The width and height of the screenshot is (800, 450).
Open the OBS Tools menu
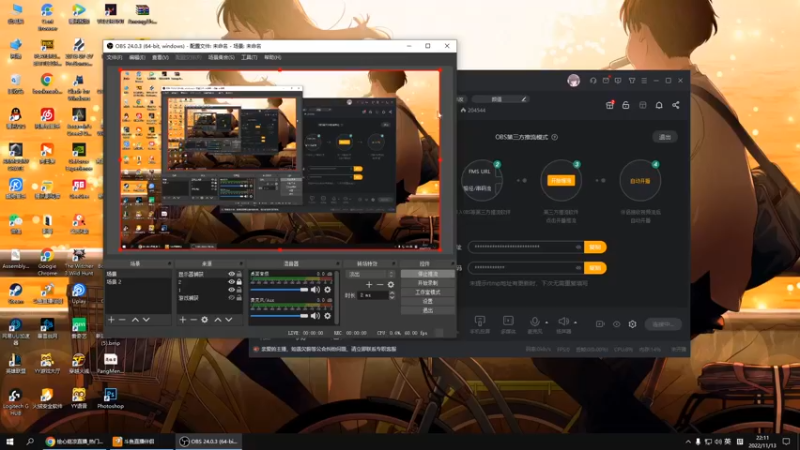pyautogui.click(x=249, y=58)
